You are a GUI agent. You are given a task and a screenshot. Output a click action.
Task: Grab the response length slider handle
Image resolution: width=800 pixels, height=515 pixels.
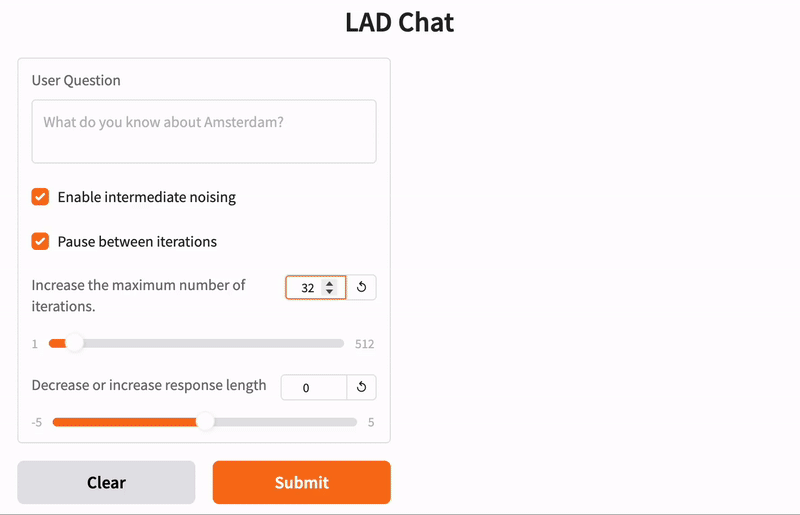(x=205, y=422)
